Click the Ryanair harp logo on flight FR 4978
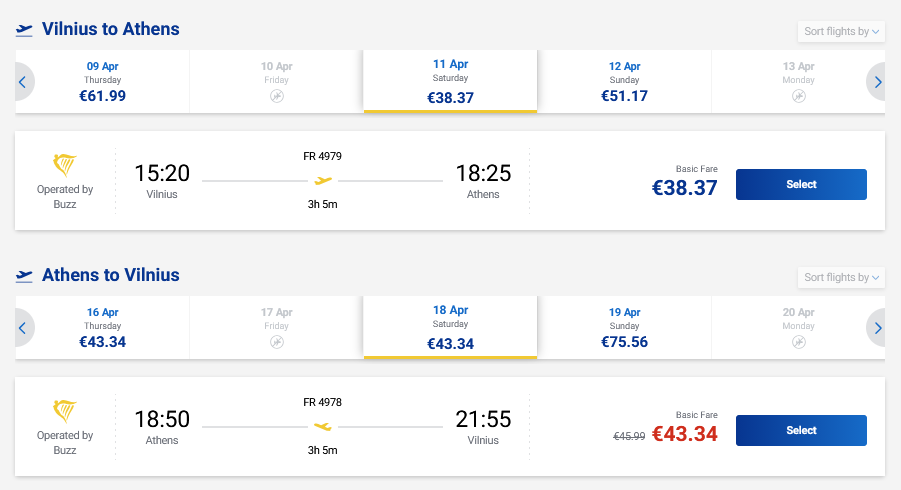Image resolution: width=901 pixels, height=490 pixels. 65,412
